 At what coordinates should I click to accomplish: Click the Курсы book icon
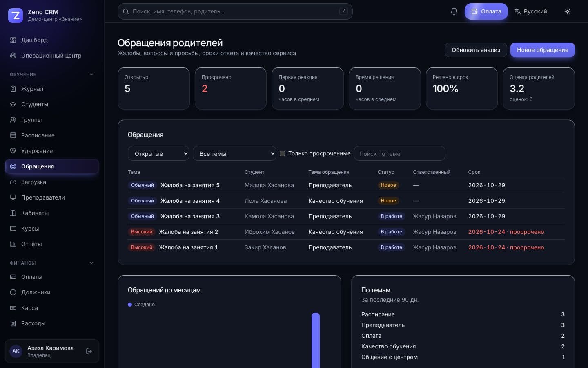pyautogui.click(x=13, y=229)
